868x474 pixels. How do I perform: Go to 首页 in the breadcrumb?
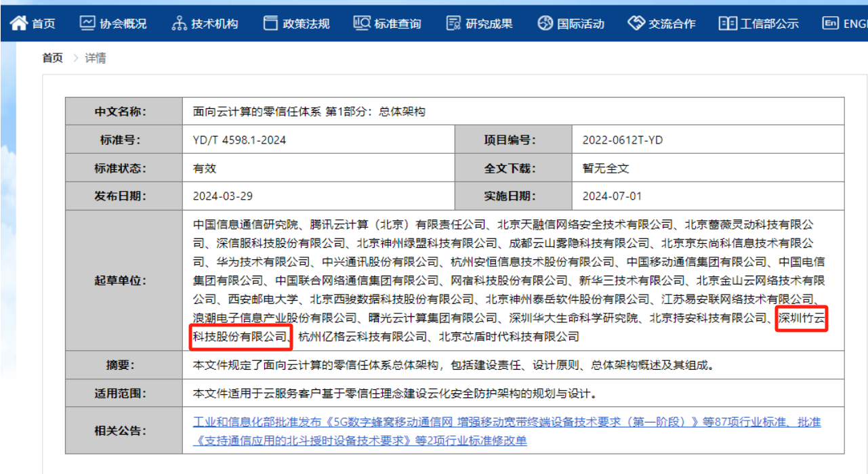click(x=52, y=58)
